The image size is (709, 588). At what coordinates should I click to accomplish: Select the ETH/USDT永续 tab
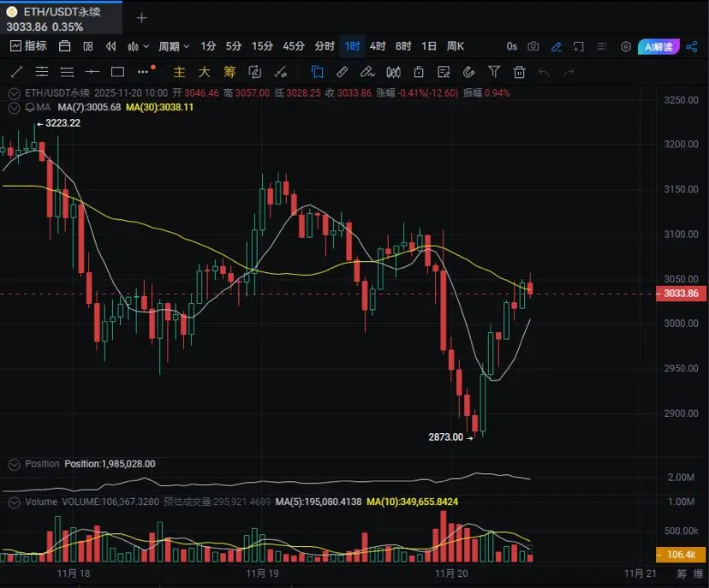coord(61,18)
